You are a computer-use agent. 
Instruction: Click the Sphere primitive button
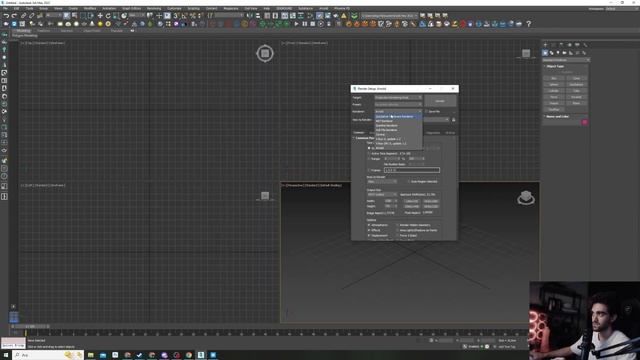554,84
